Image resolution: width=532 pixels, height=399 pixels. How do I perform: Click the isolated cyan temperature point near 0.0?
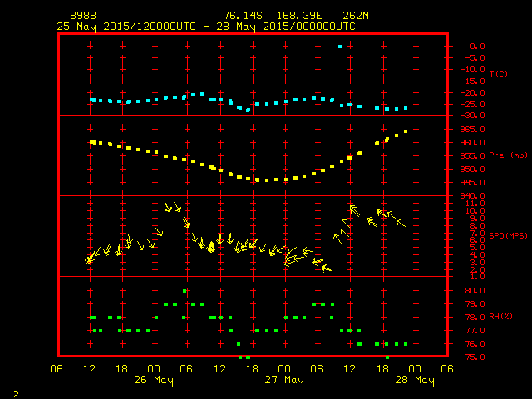pos(340,47)
